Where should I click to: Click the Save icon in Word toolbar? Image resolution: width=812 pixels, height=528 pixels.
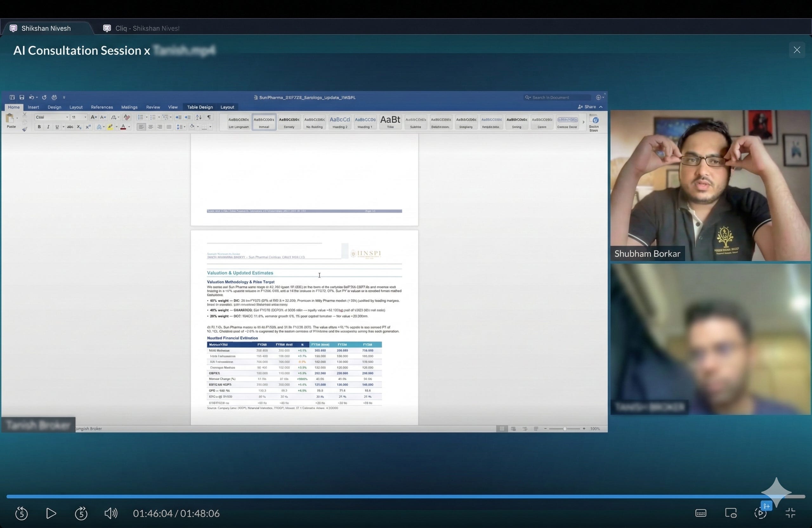(22, 97)
